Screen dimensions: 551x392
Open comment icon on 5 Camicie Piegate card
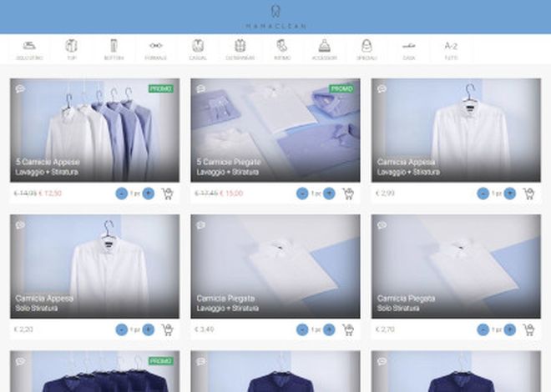tap(201, 88)
